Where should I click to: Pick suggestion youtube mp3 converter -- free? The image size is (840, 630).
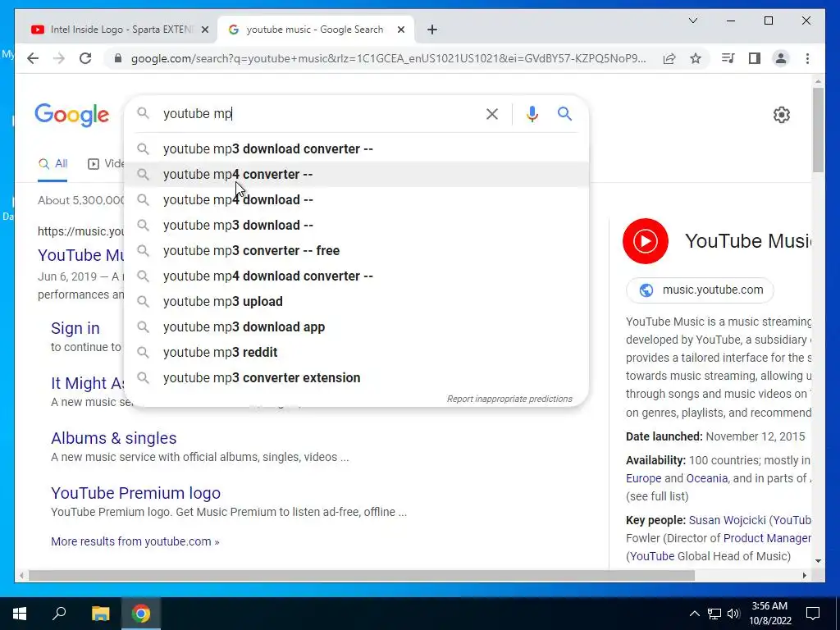[x=356, y=251]
